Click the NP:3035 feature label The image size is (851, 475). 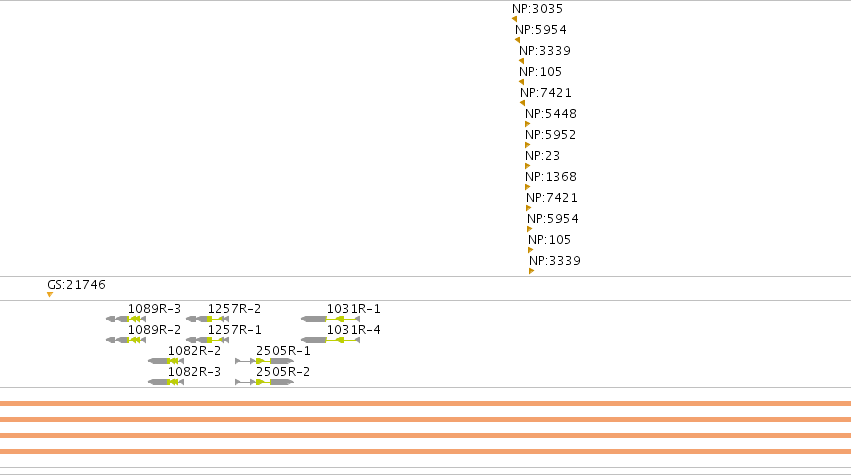[x=537, y=9]
